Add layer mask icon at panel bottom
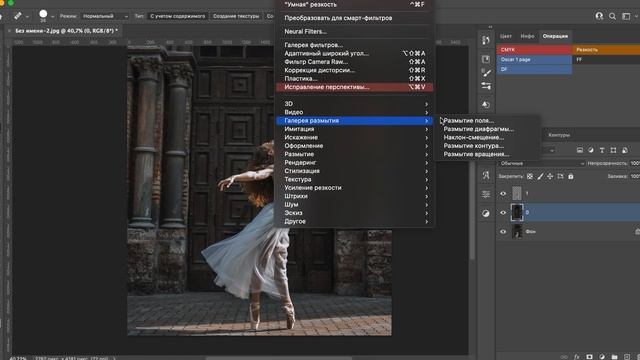This screenshot has width=640, height=360. tap(589, 357)
